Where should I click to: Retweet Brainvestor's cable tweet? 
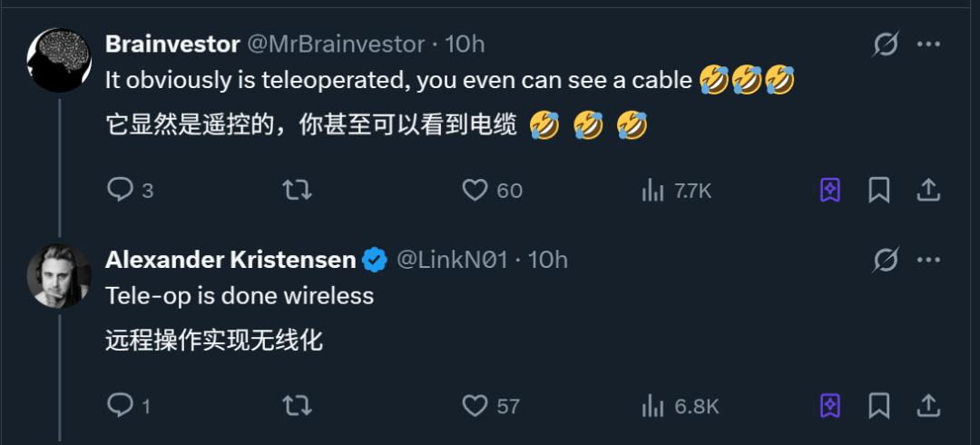(297, 190)
